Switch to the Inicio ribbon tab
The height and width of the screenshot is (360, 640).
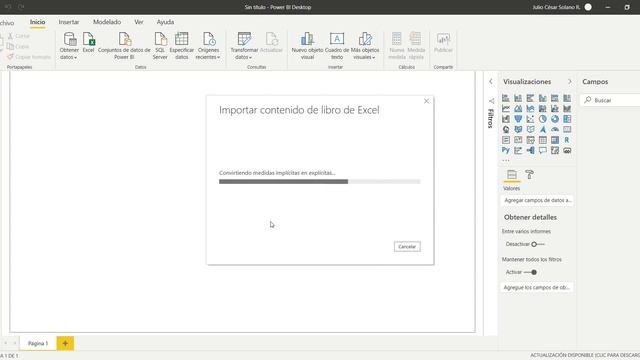click(37, 22)
